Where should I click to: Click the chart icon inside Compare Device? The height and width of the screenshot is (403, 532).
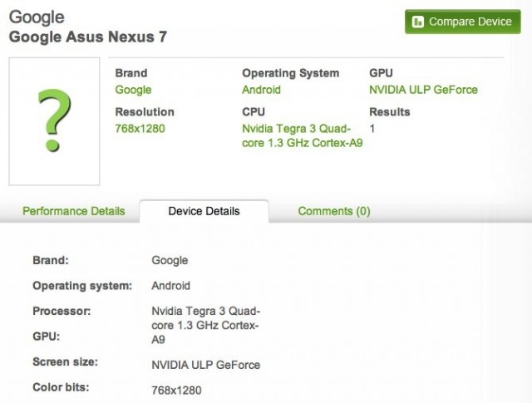pyautogui.click(x=417, y=22)
